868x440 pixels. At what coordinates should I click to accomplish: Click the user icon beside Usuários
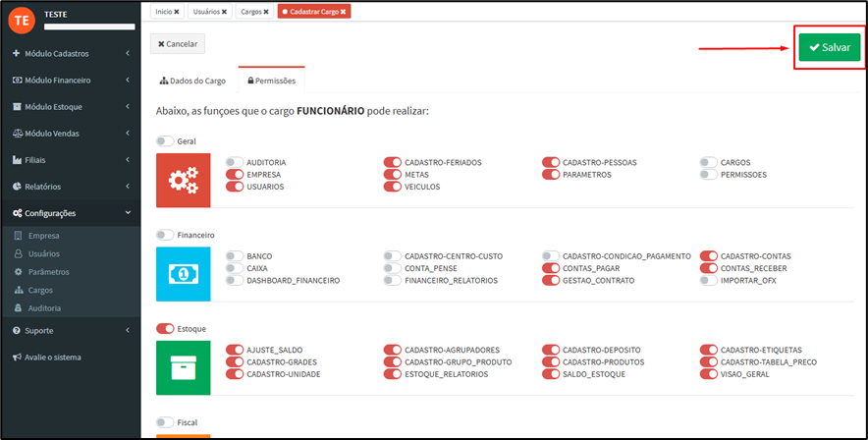tap(19, 254)
